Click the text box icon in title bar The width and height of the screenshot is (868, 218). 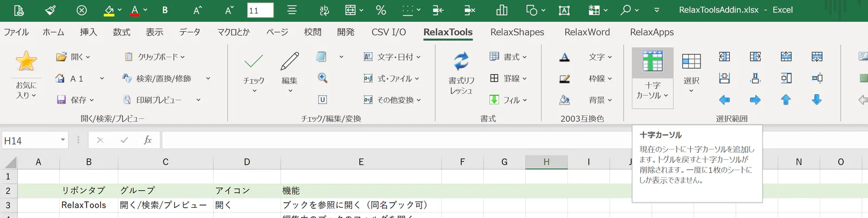(564, 10)
